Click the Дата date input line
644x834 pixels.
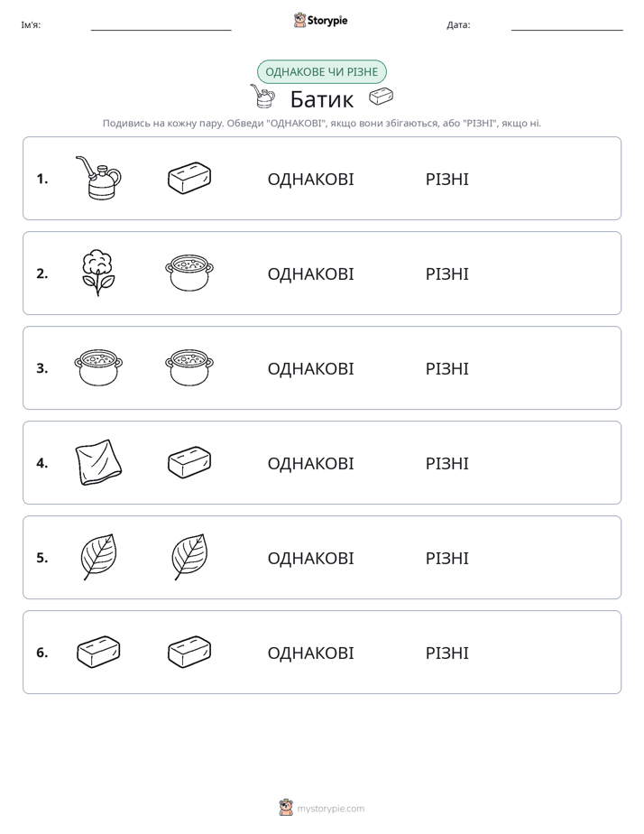coord(567,26)
